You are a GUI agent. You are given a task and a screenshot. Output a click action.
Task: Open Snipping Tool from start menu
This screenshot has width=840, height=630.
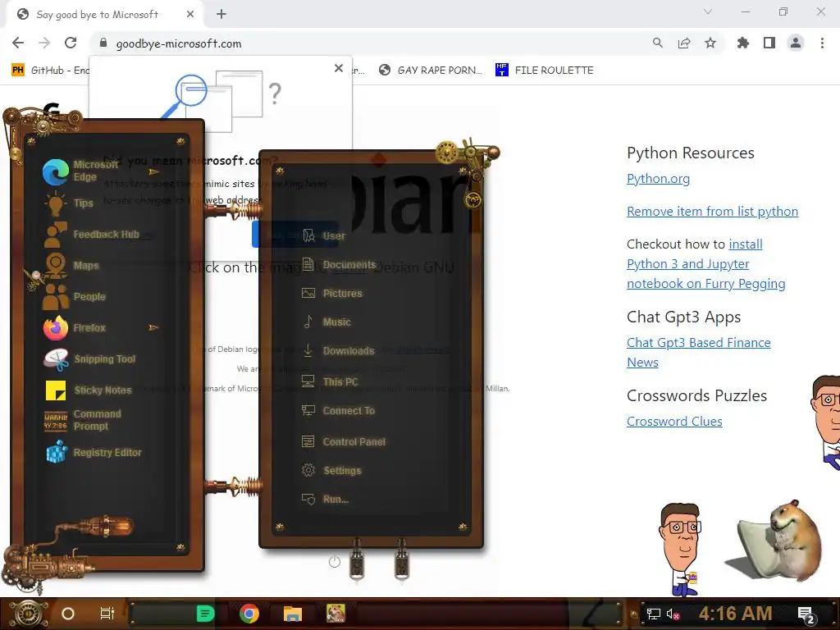click(x=89, y=359)
